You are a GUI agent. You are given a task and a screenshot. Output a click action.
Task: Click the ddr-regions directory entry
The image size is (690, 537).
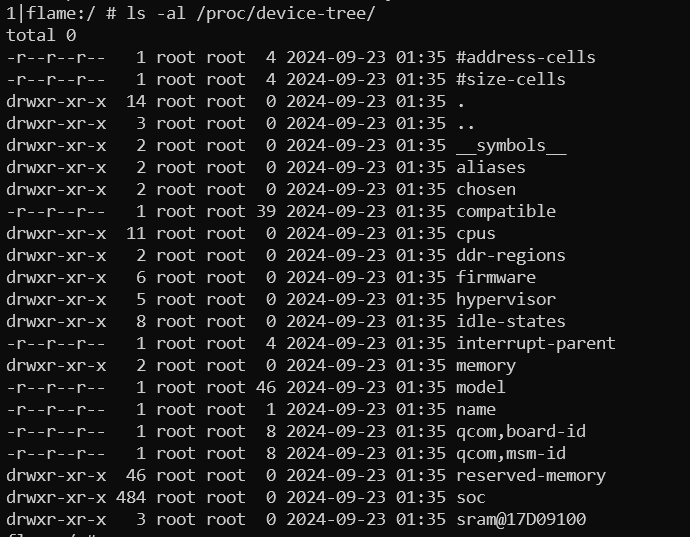[510, 255]
